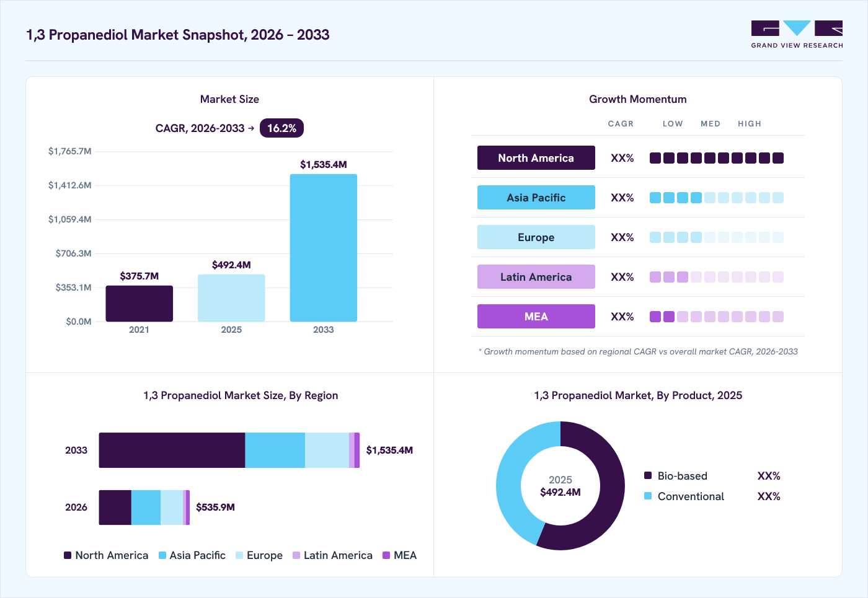
Task: Click the North America XX% CAGR value
Action: [x=622, y=158]
